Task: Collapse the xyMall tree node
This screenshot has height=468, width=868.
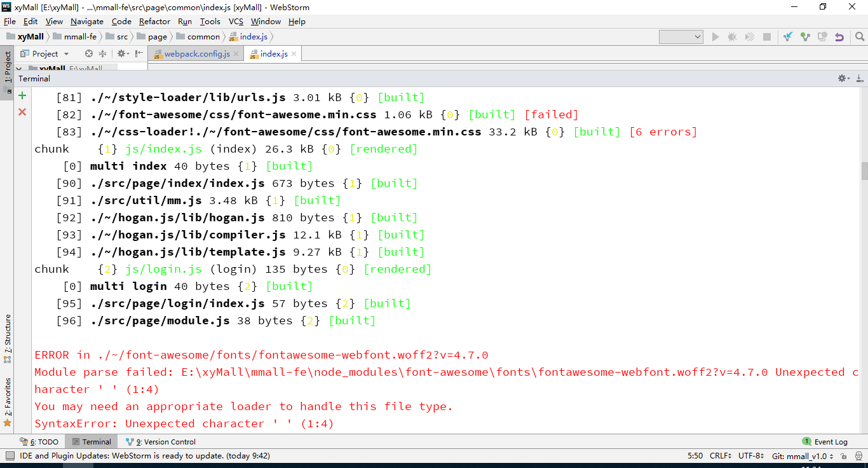Action: point(18,68)
